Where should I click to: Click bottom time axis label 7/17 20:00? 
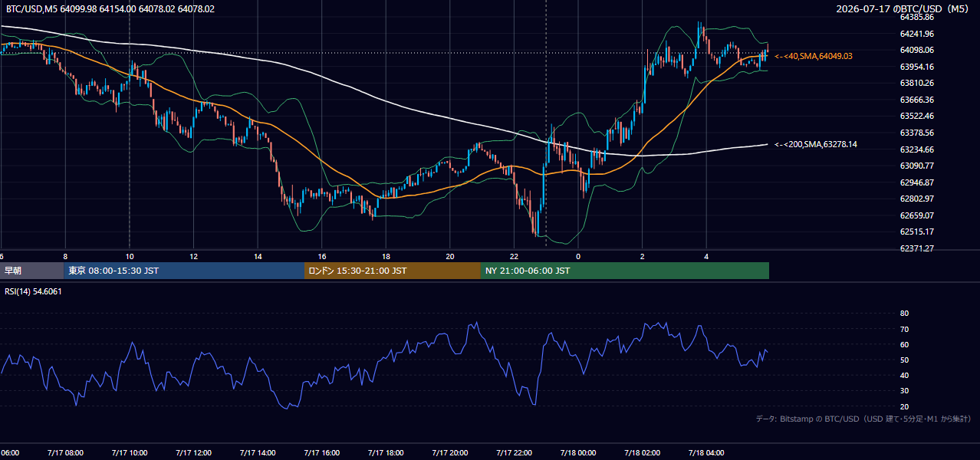click(x=450, y=453)
